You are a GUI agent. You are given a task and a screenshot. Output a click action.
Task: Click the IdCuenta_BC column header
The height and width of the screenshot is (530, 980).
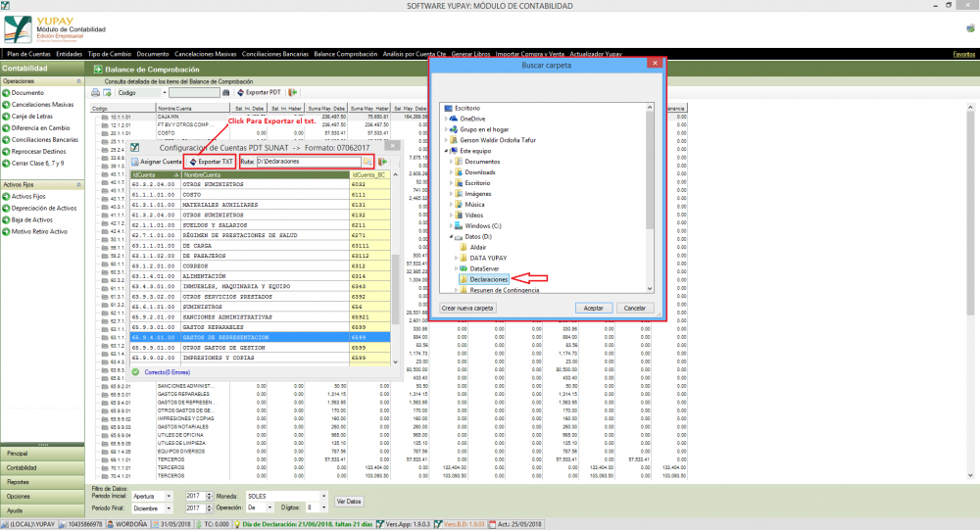(x=369, y=175)
